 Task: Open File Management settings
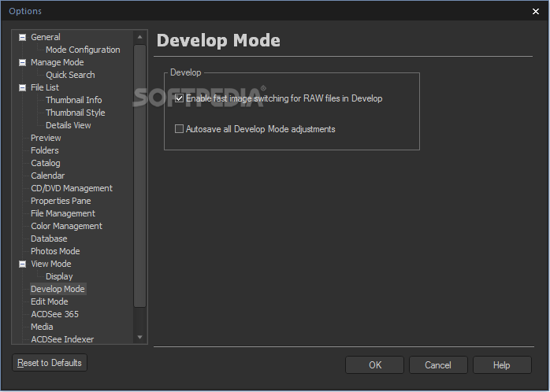coord(63,213)
